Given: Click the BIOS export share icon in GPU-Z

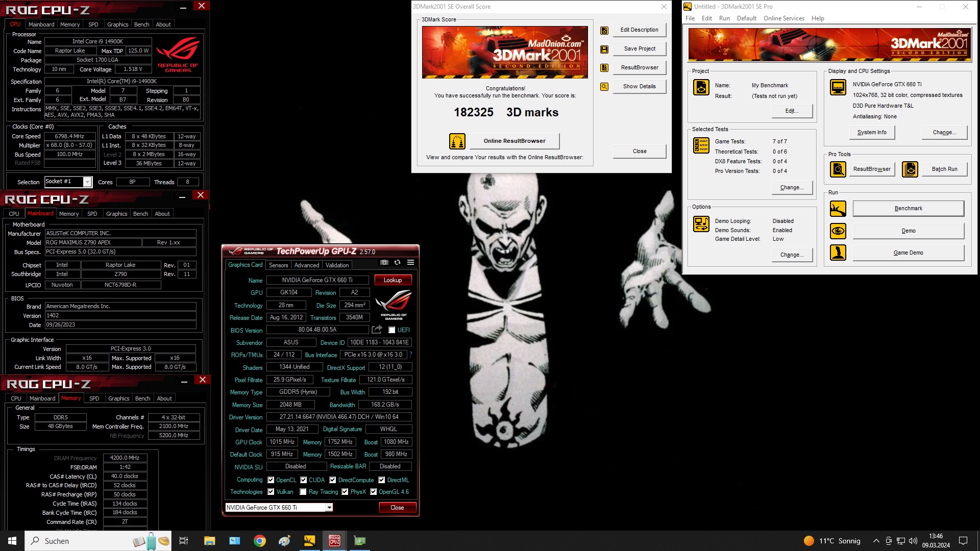Looking at the screenshot, I should [x=377, y=330].
